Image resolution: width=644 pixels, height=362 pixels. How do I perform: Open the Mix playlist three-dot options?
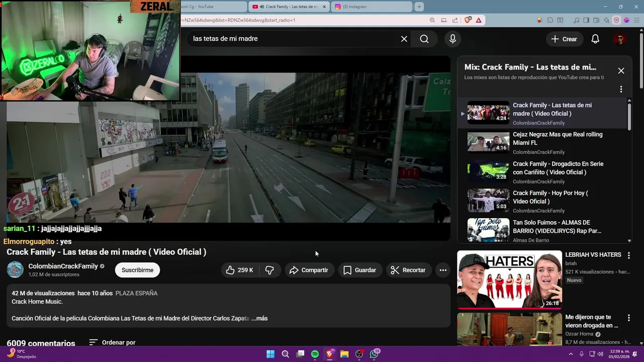[x=621, y=89]
